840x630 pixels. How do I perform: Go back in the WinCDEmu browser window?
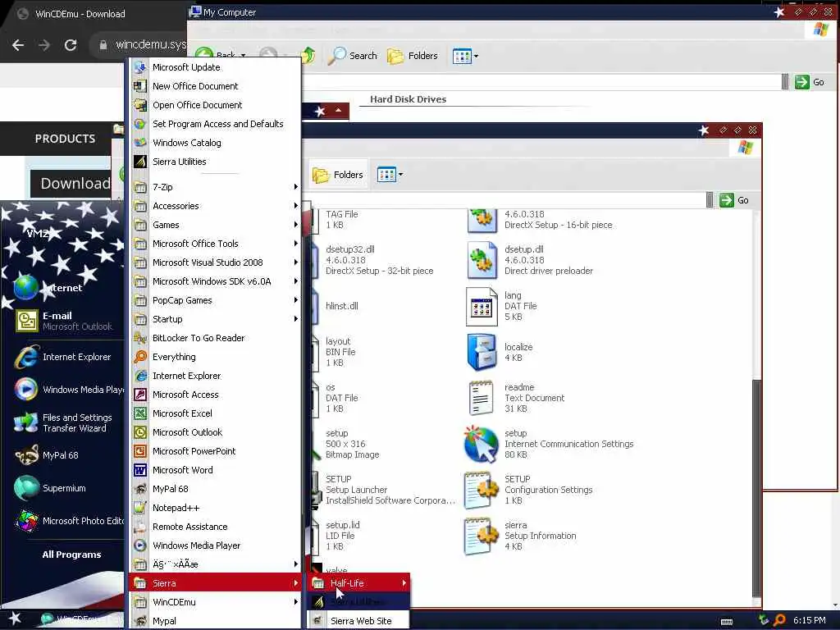18,45
